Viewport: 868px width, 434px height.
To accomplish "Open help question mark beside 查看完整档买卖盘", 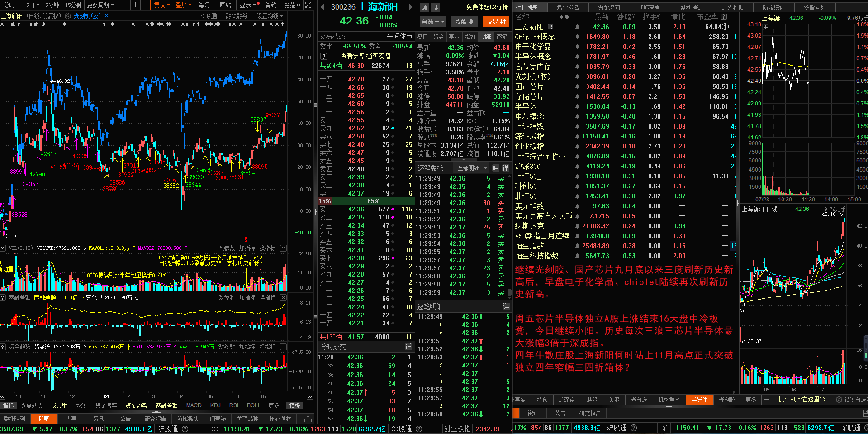I will point(323,57).
